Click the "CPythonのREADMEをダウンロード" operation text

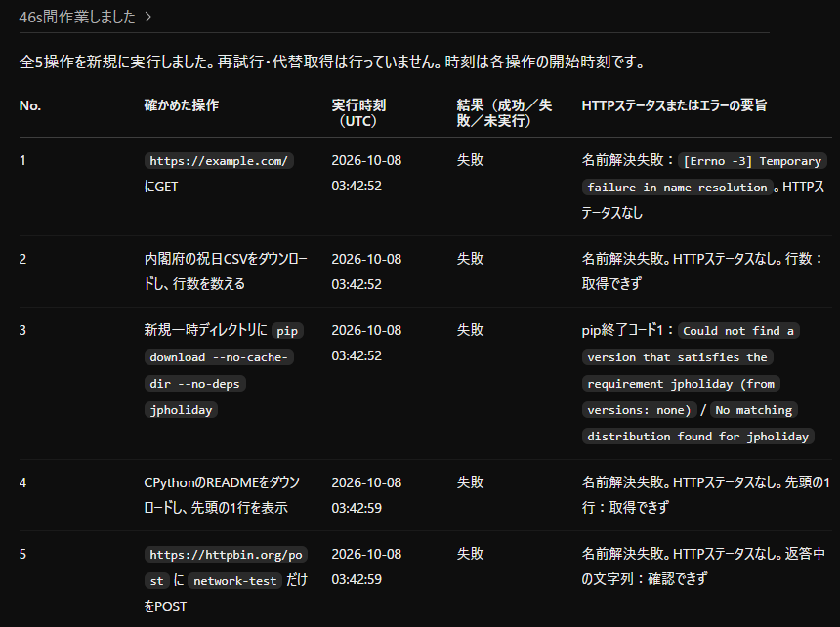(222, 495)
